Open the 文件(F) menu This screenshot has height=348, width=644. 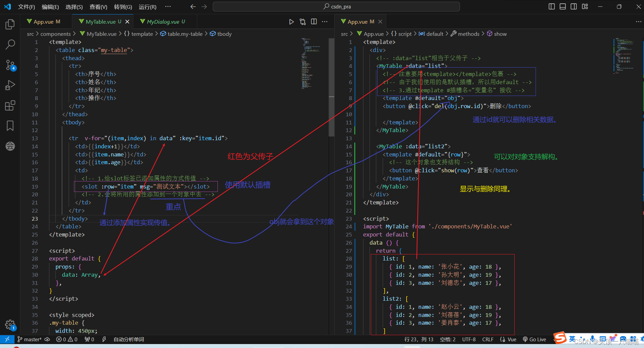click(x=26, y=7)
